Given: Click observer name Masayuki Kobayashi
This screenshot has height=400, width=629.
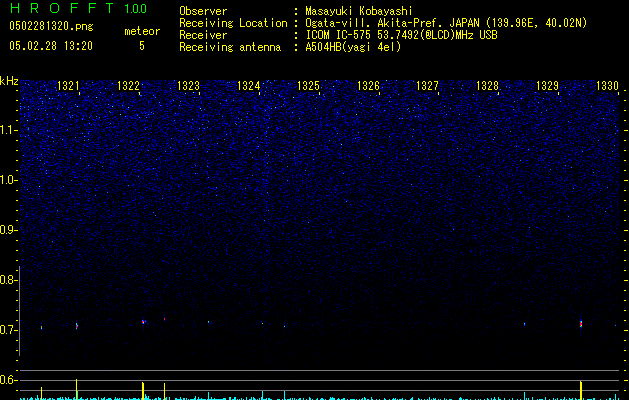Looking at the screenshot, I should [359, 11].
